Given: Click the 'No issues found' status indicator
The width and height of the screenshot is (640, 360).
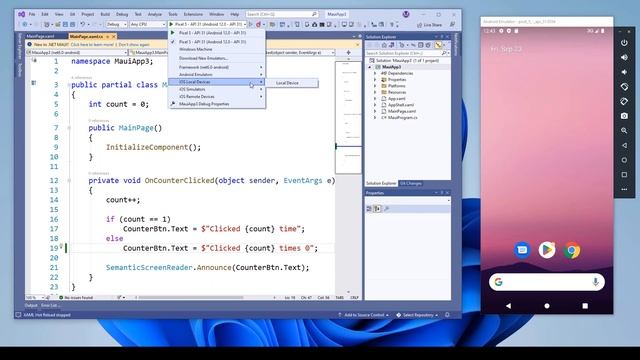Looking at the screenshot, I should pyautogui.click(x=76, y=298).
